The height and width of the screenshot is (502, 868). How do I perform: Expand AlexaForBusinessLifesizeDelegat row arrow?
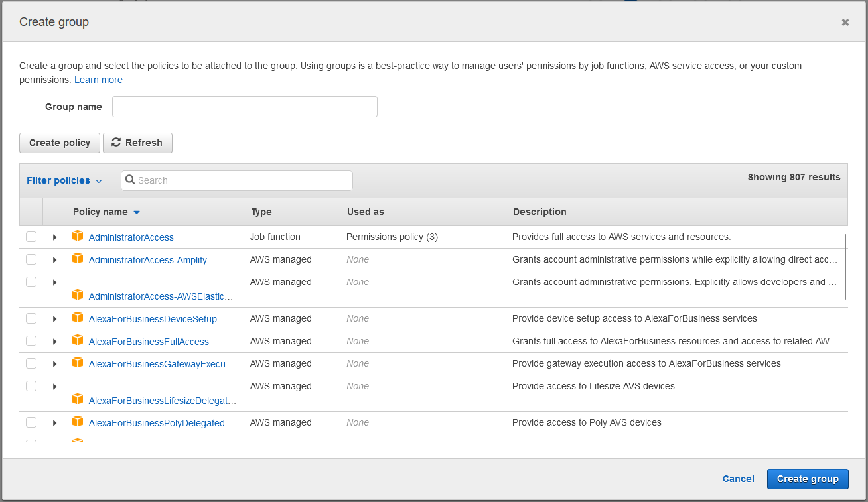[54, 387]
